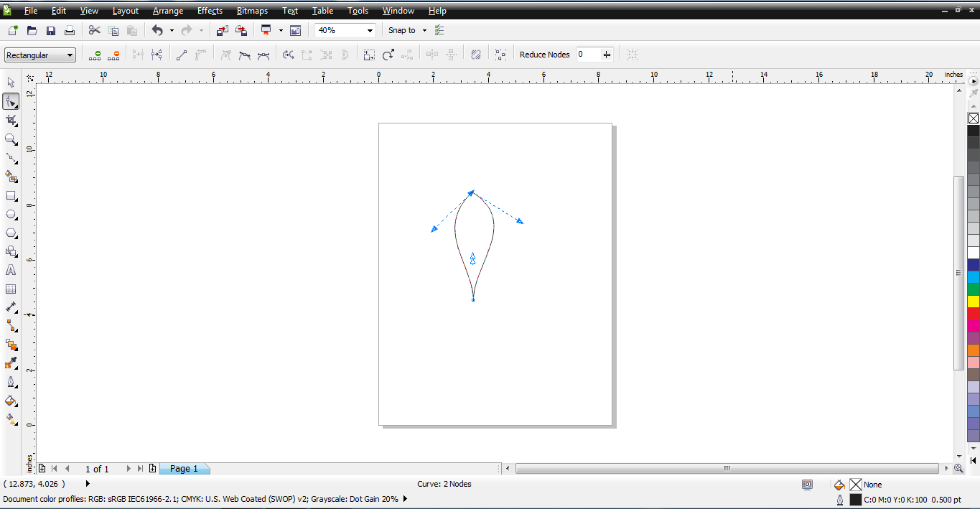Screen dimensions: 980x509
Task: Select the Text tool
Action: click(x=11, y=270)
